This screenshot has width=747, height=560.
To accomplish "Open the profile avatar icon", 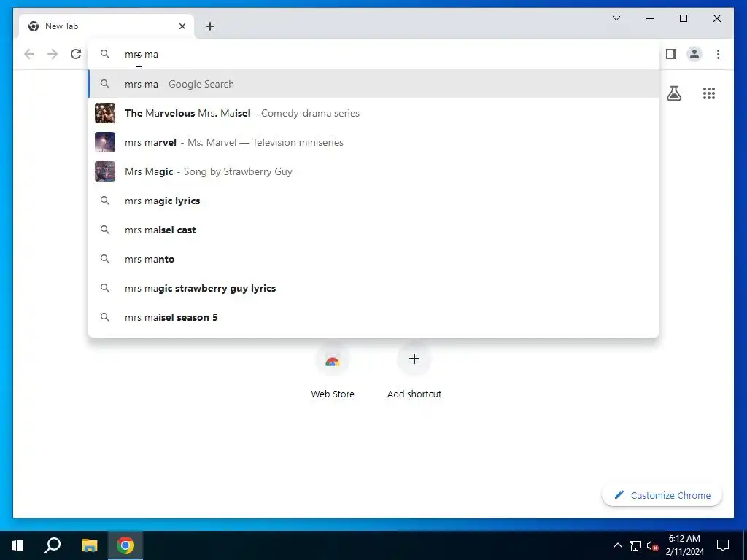I will (694, 54).
